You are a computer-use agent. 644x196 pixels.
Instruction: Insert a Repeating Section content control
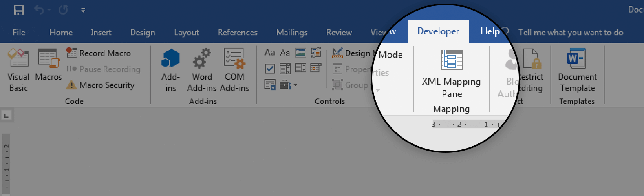click(270, 84)
